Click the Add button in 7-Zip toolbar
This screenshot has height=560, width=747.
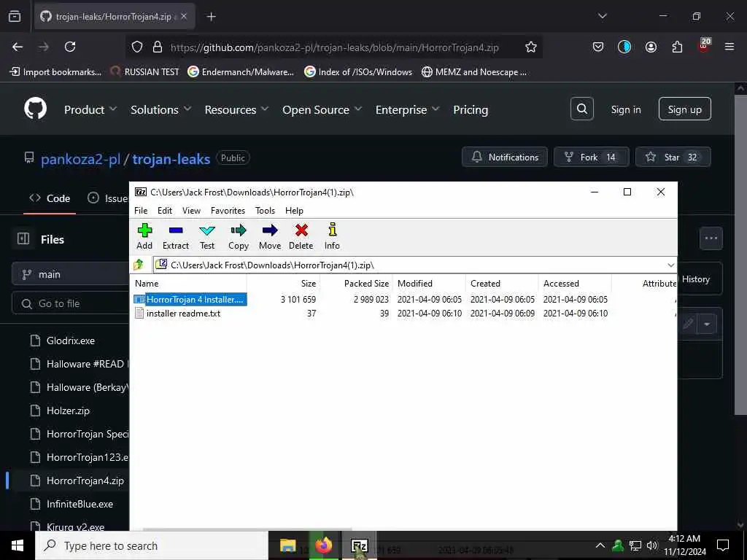click(x=144, y=237)
